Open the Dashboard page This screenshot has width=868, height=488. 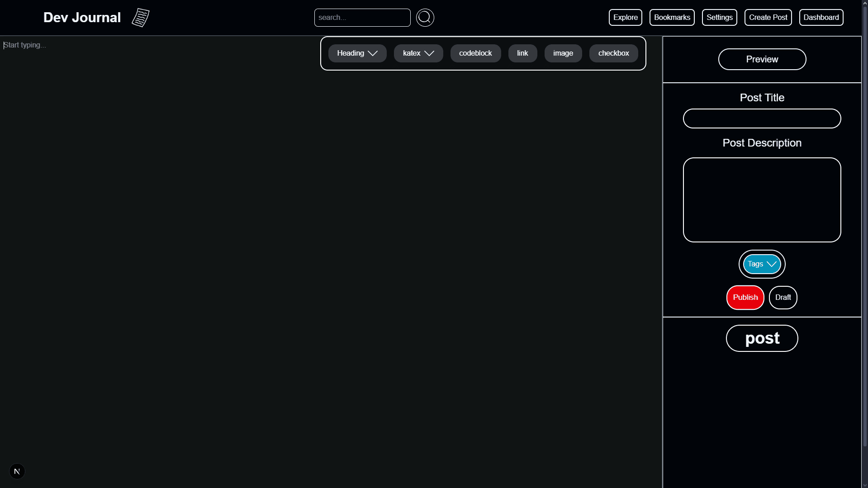(x=821, y=18)
